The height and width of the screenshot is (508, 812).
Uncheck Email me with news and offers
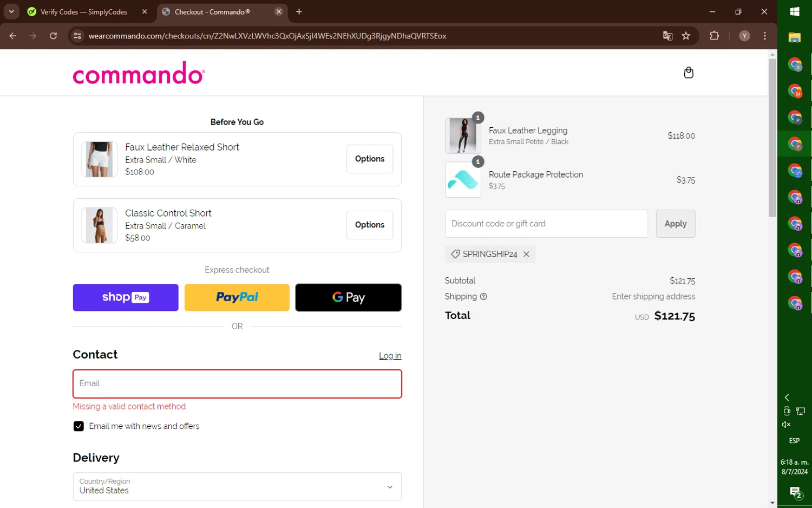pyautogui.click(x=78, y=426)
